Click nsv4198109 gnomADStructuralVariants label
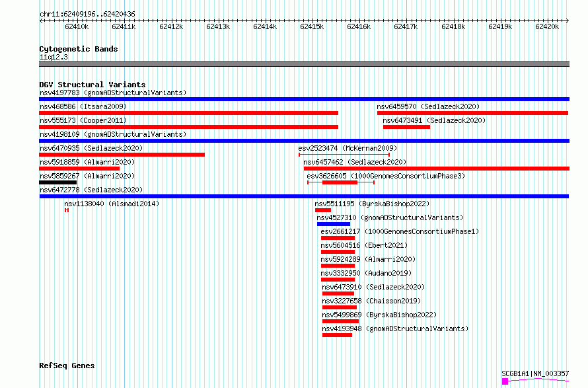The height and width of the screenshot is (388, 588). 113,134
